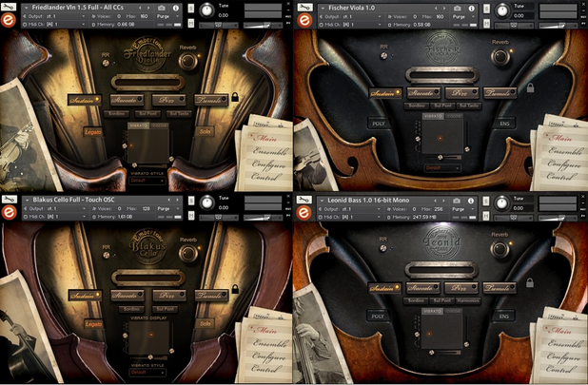
Task: Click the vibrato XY pad on Leonid Bass
Action: coord(441,331)
